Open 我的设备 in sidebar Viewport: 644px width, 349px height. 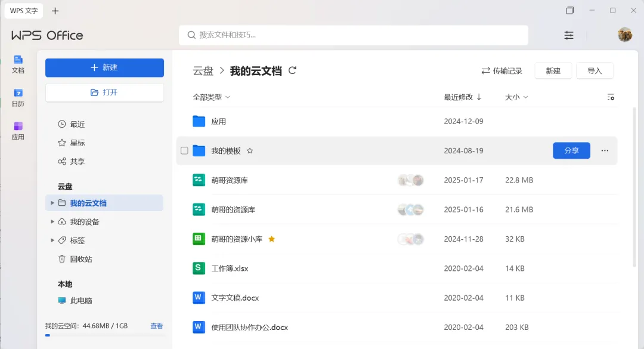(x=79, y=221)
